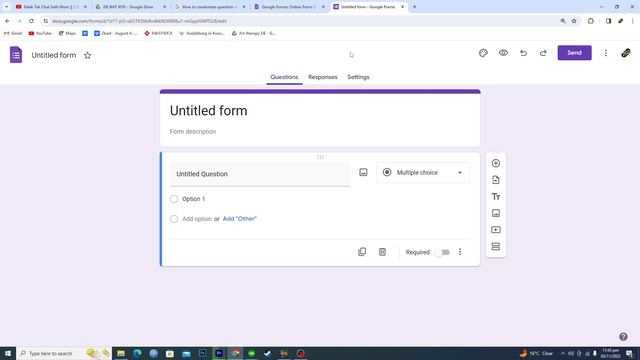Rename the form in the header title
The image size is (640, 360).
pos(54,56)
